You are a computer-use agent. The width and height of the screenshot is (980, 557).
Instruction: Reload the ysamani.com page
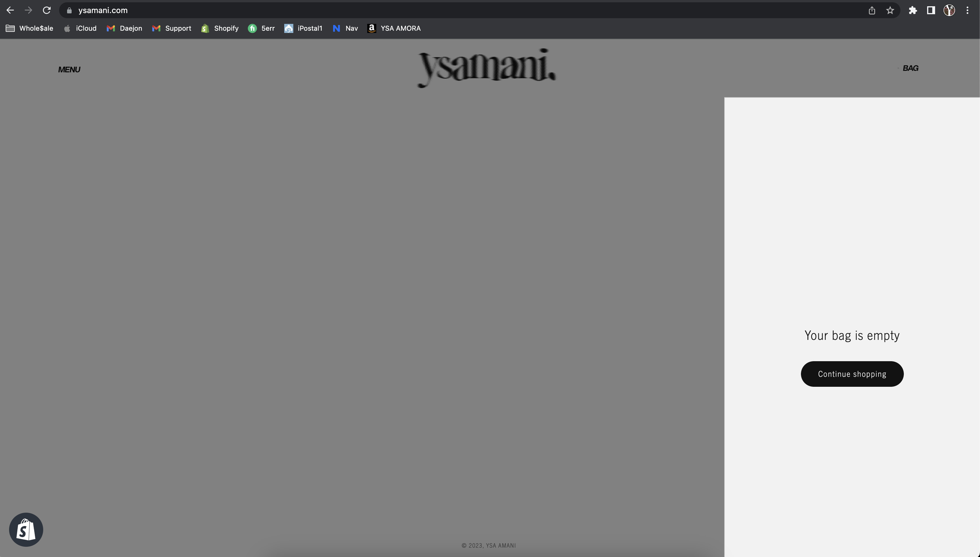(x=47, y=10)
